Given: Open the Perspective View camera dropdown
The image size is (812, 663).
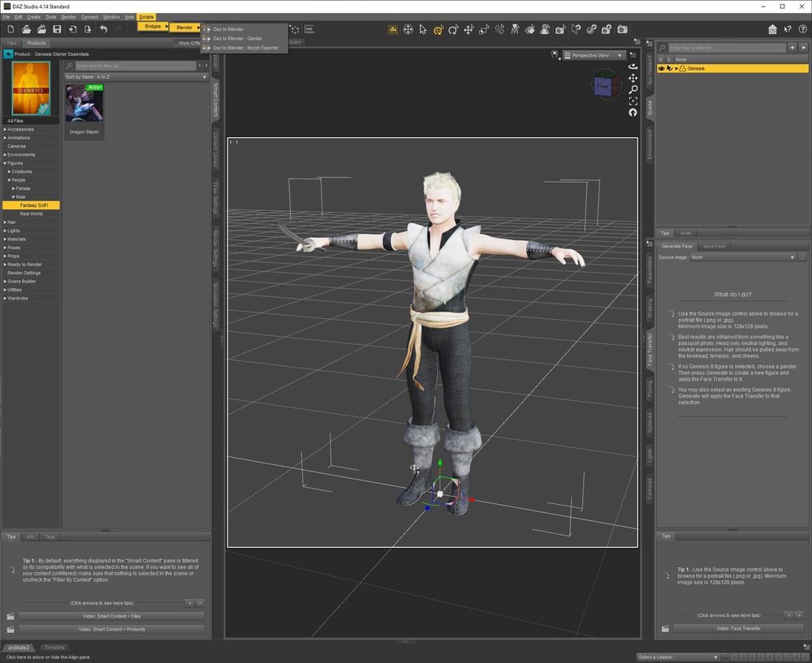Looking at the screenshot, I should tap(594, 56).
